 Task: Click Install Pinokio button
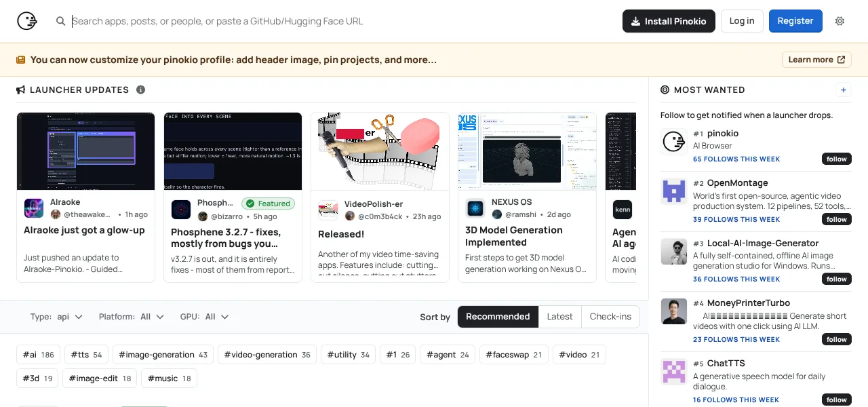coord(669,21)
